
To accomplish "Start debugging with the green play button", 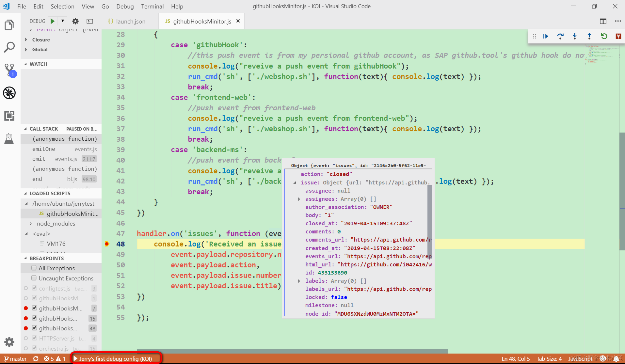I will point(52,21).
